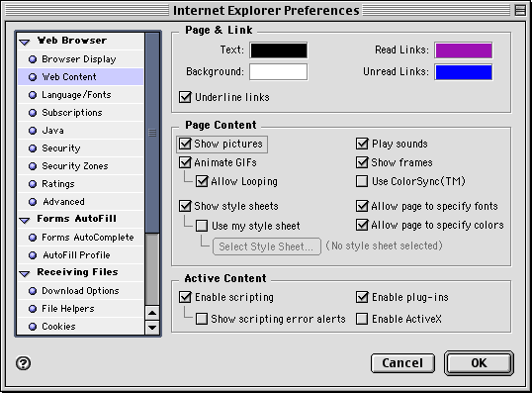Select Web Content in the sidebar

(x=81, y=77)
